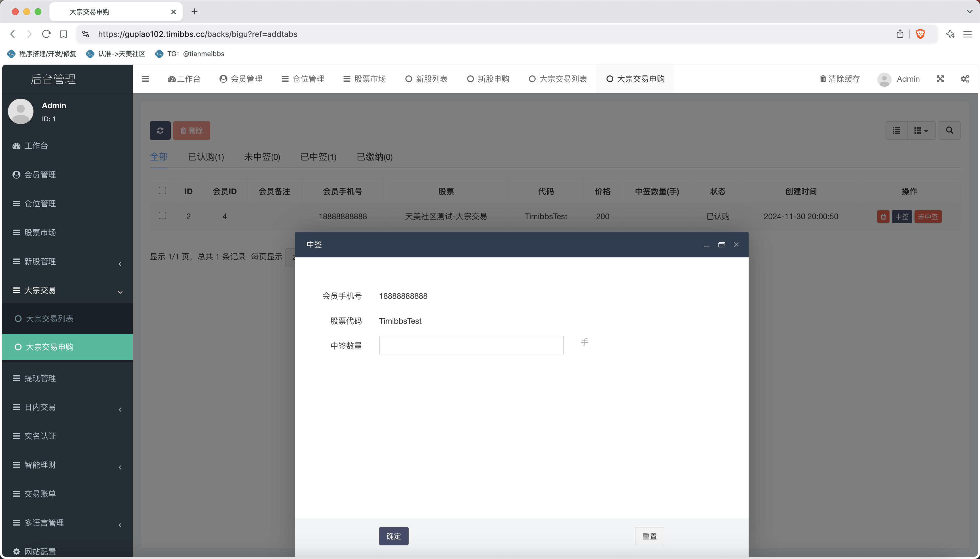
Task: Click the browser address bar URL
Action: coord(198,34)
